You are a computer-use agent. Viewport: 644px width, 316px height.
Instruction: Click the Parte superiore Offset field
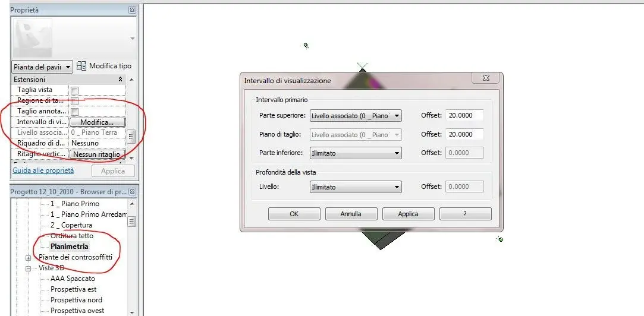click(x=464, y=116)
